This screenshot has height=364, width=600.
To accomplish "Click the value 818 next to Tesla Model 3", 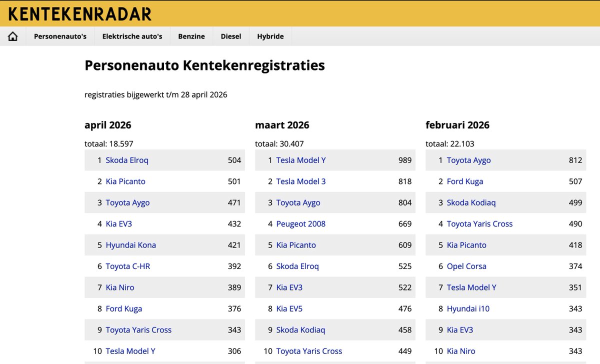I will tap(405, 181).
